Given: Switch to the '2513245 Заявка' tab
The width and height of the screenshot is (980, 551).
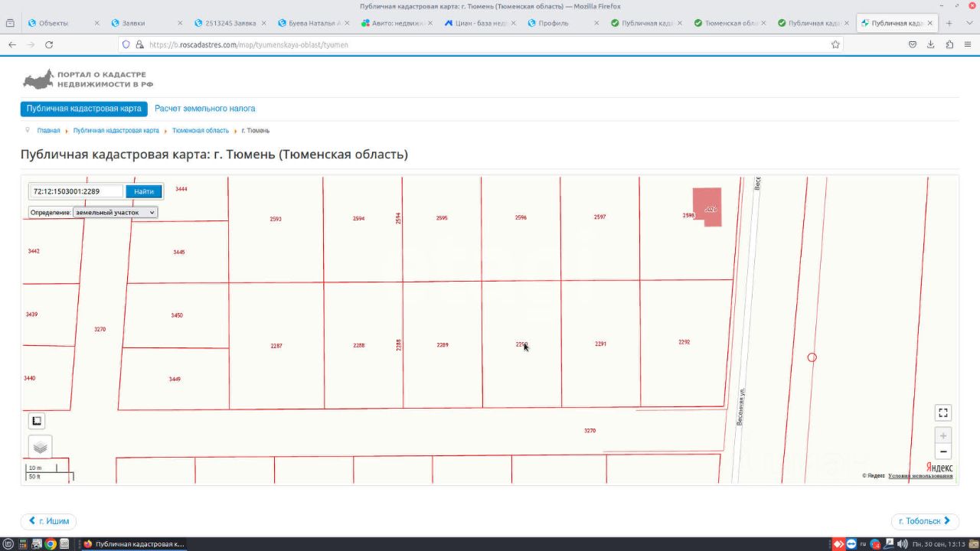Looking at the screenshot, I should tap(230, 23).
